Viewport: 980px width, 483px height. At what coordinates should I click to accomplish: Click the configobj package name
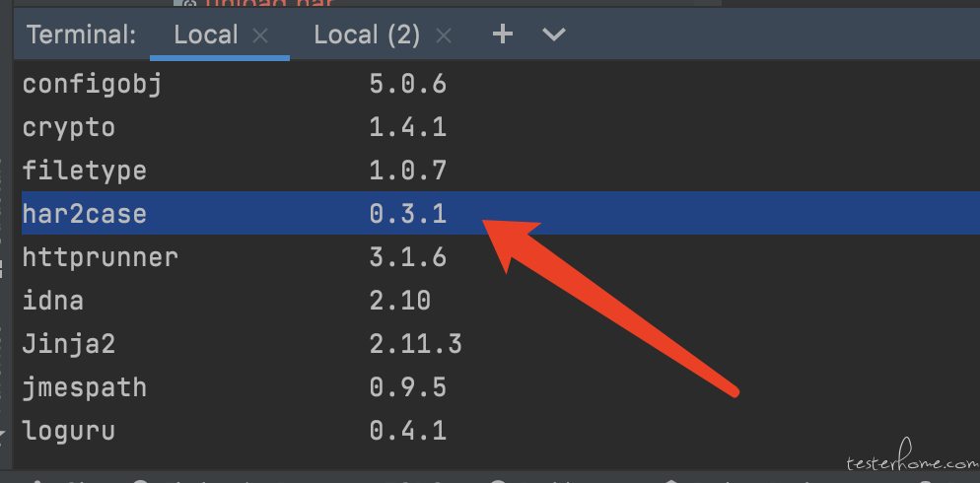[x=92, y=85]
